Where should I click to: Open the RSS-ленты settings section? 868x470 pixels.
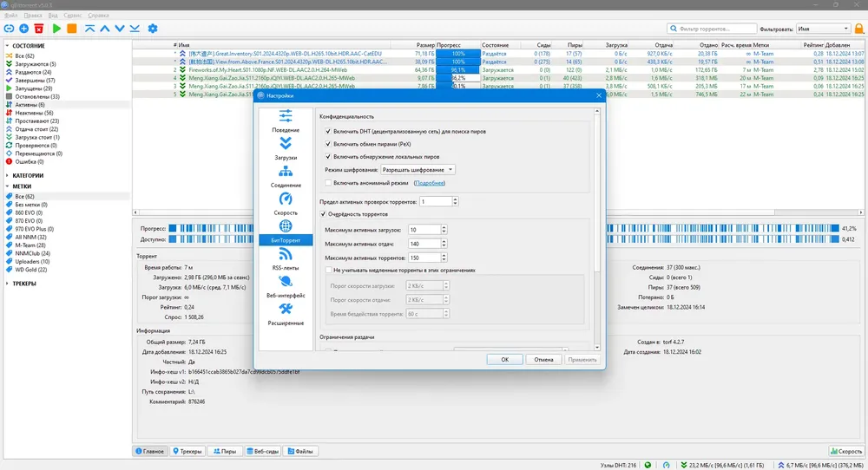click(x=286, y=259)
